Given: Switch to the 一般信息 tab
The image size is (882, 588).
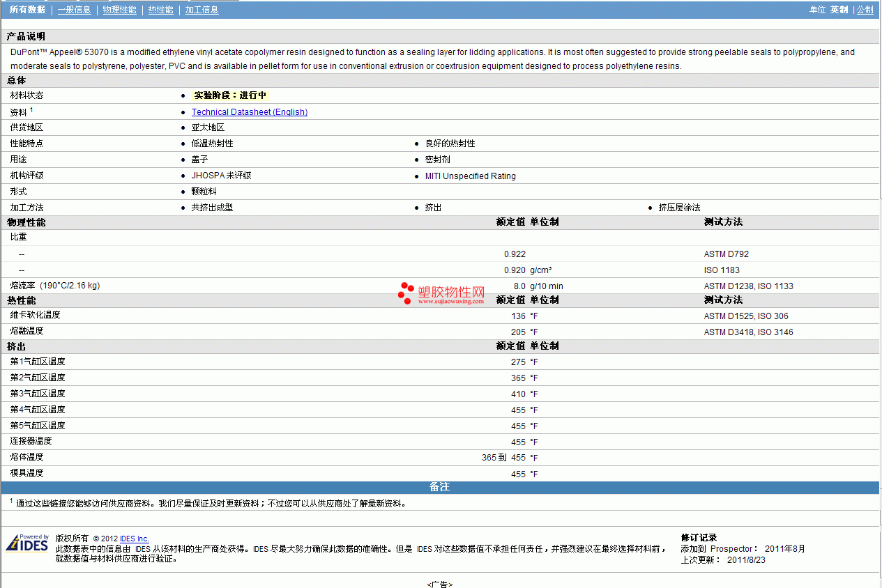Looking at the screenshot, I should click(x=74, y=10).
